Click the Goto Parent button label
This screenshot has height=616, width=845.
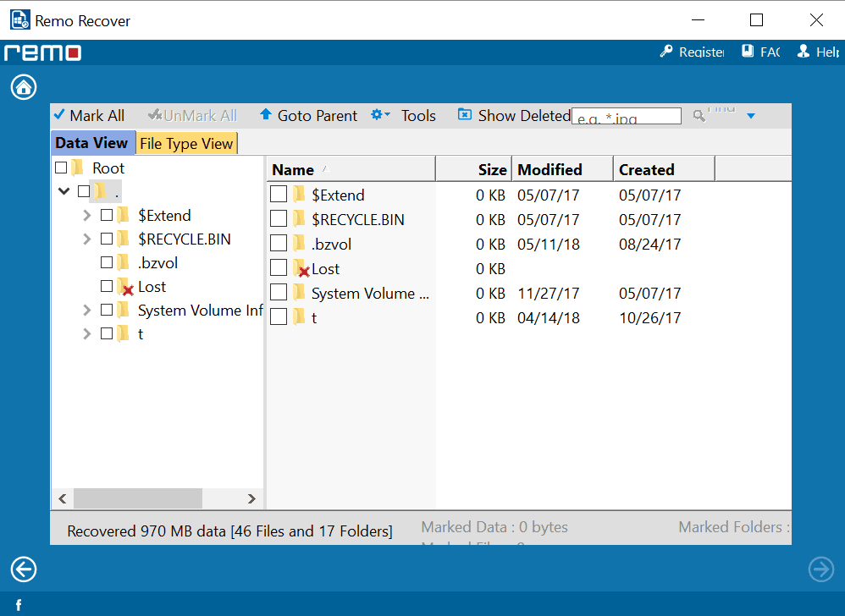(318, 116)
